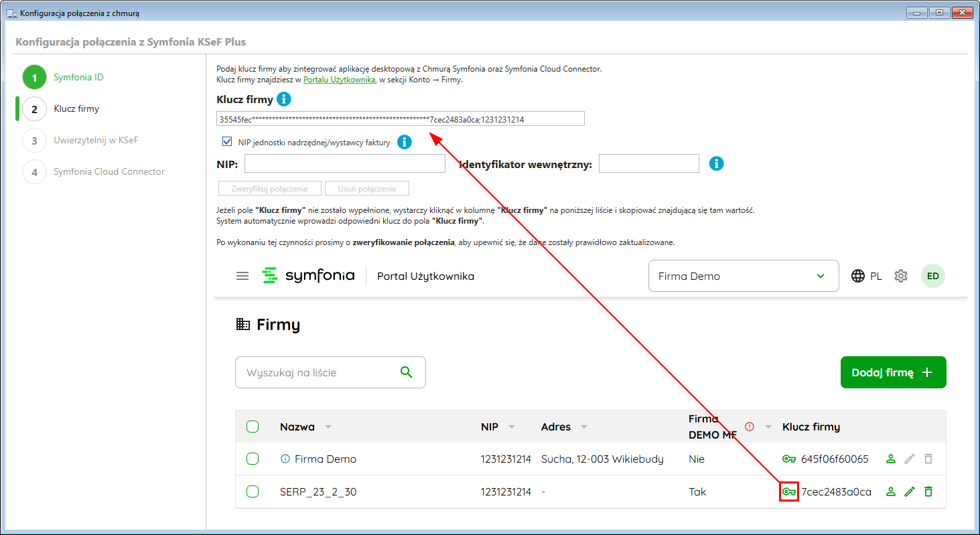Click the red warning icon in the Firma DEMO MF header
This screenshot has width=980, height=535.
(x=750, y=427)
